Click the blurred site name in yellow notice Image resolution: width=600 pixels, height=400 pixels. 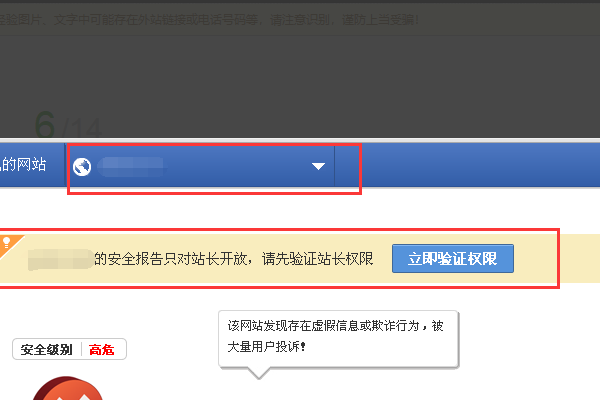[x=60, y=260]
